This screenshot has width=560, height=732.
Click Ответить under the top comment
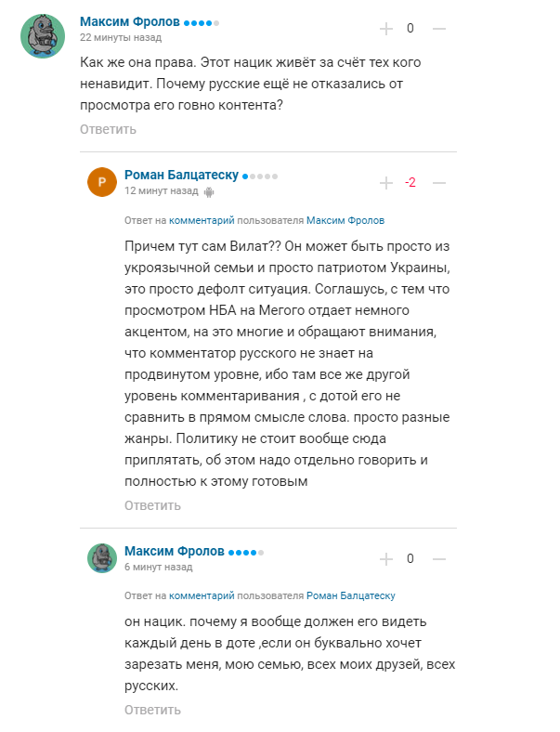[x=108, y=129]
